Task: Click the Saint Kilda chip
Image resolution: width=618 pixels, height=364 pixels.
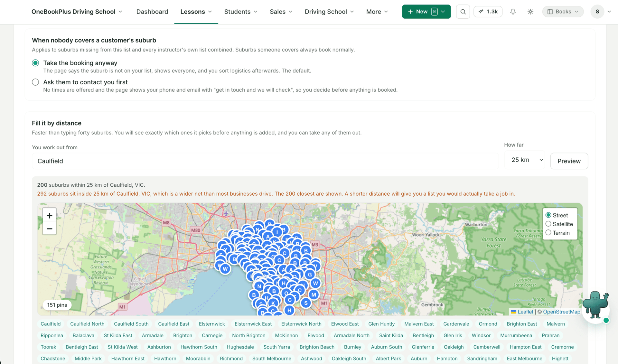Action: [391, 335]
